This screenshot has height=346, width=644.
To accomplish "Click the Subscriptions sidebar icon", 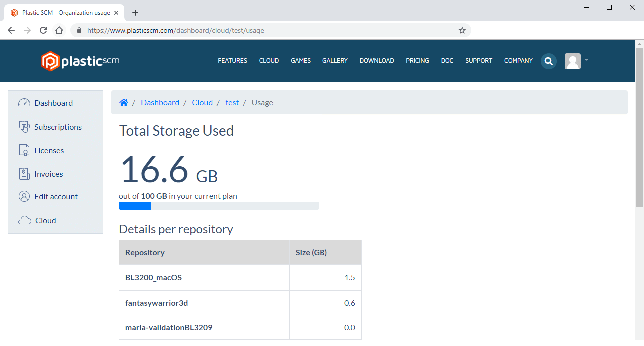I will point(24,127).
